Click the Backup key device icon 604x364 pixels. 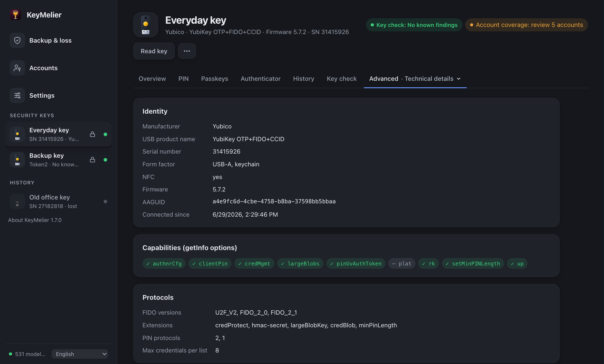coord(17,160)
